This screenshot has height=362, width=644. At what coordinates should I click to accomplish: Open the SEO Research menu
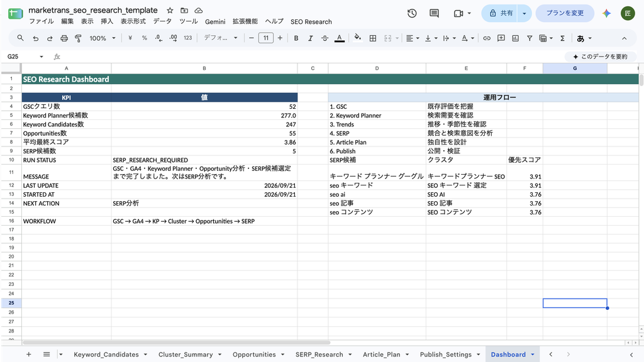pos(311,22)
